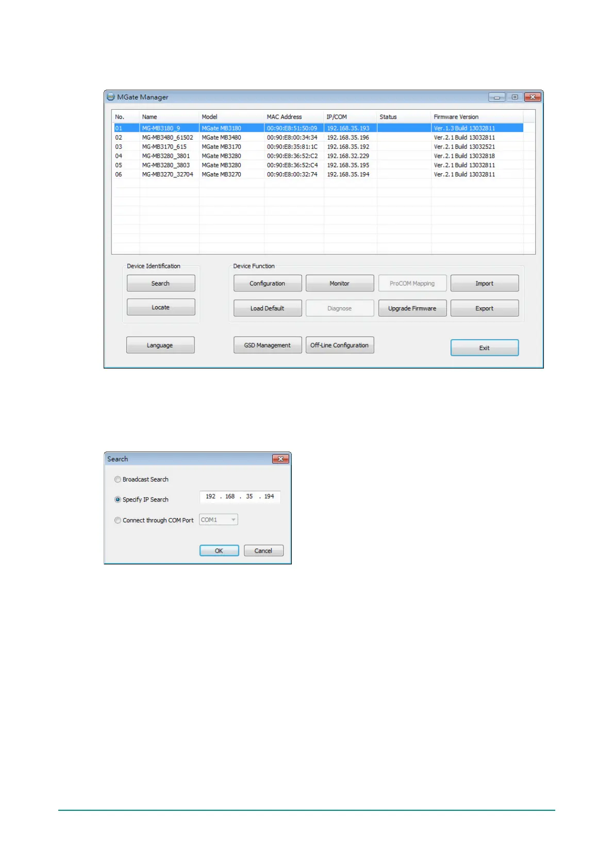Select device row MG-MB3480_61502

(x=319, y=138)
